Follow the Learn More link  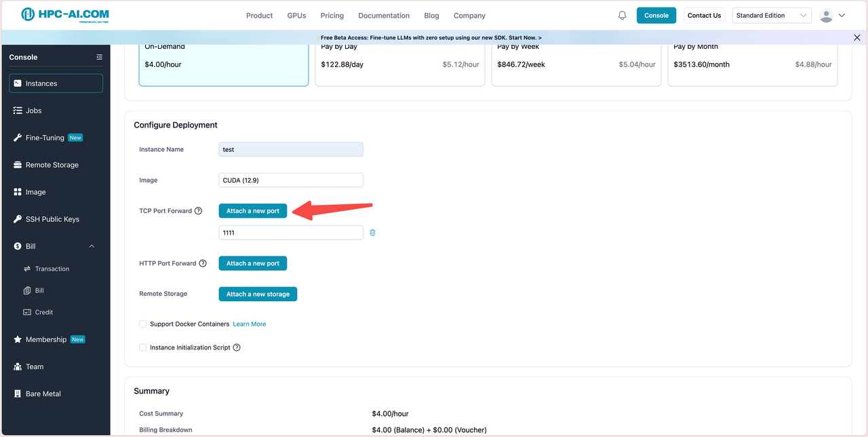click(x=249, y=324)
